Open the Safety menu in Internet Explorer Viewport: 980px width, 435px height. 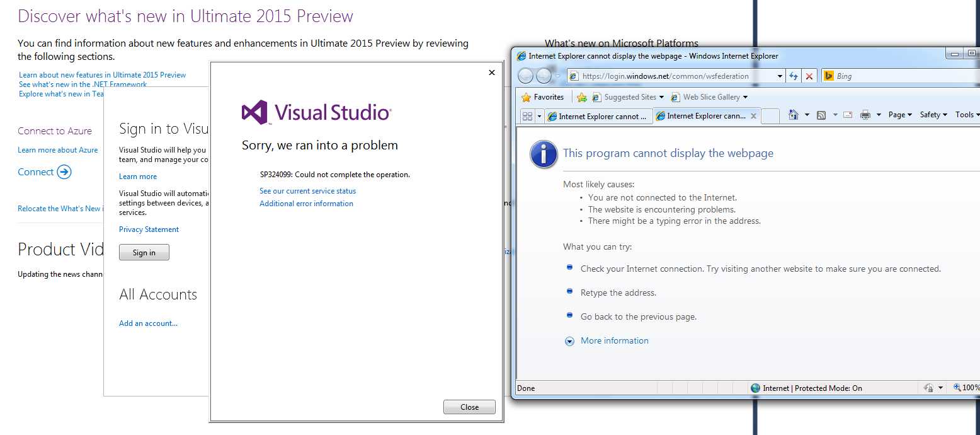click(933, 115)
